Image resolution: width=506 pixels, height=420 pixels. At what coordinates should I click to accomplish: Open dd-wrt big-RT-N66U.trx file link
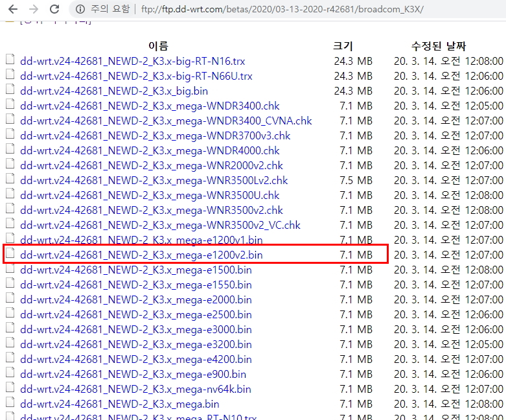136,76
